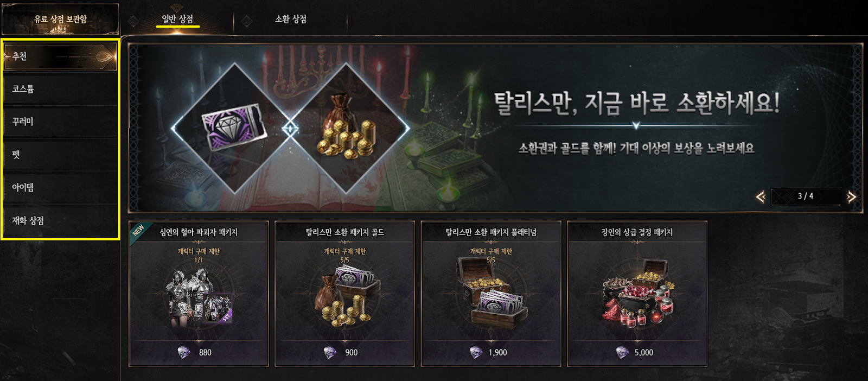Open the 유료 상점 보관함 storage

[60, 19]
